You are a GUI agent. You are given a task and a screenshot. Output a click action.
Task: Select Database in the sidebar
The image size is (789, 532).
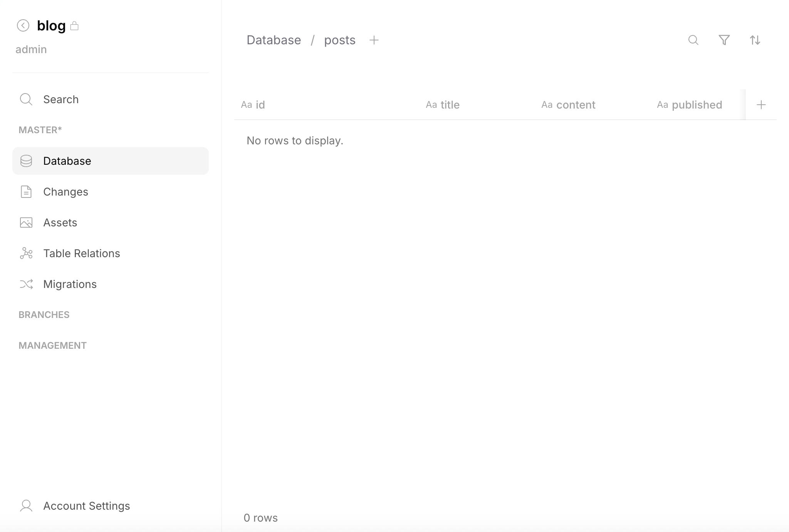67,161
